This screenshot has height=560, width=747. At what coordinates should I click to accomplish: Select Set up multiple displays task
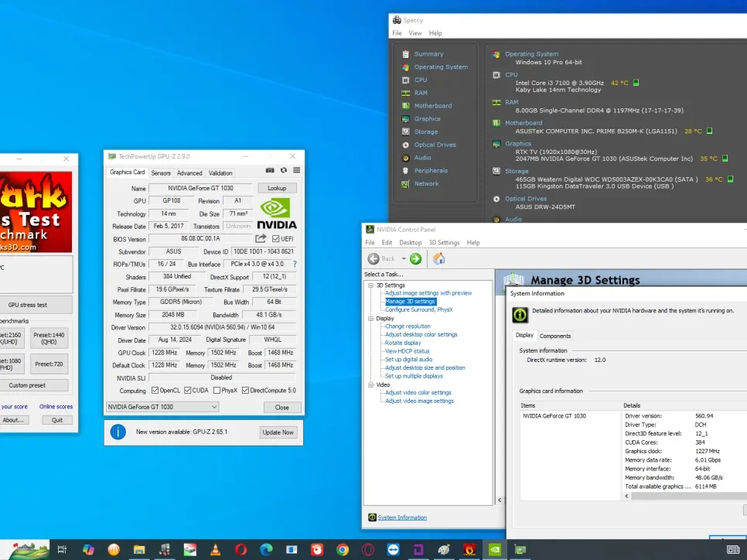pos(414,376)
